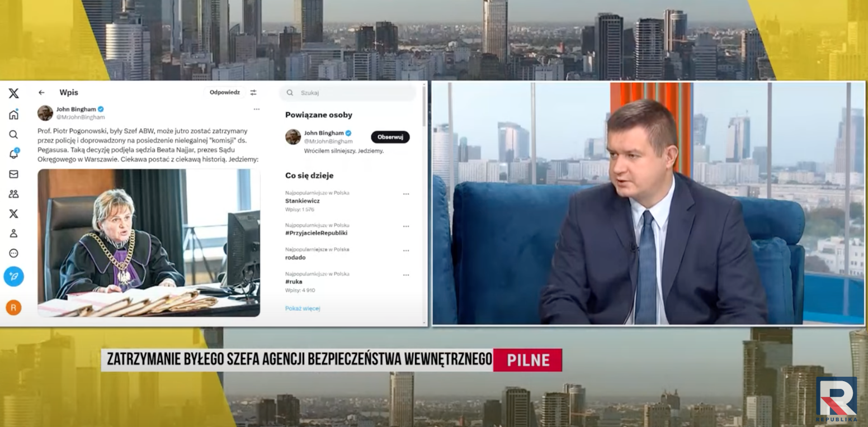Click the post text starting 'Prof. Piotr Pogonowski'

pyautogui.click(x=148, y=145)
